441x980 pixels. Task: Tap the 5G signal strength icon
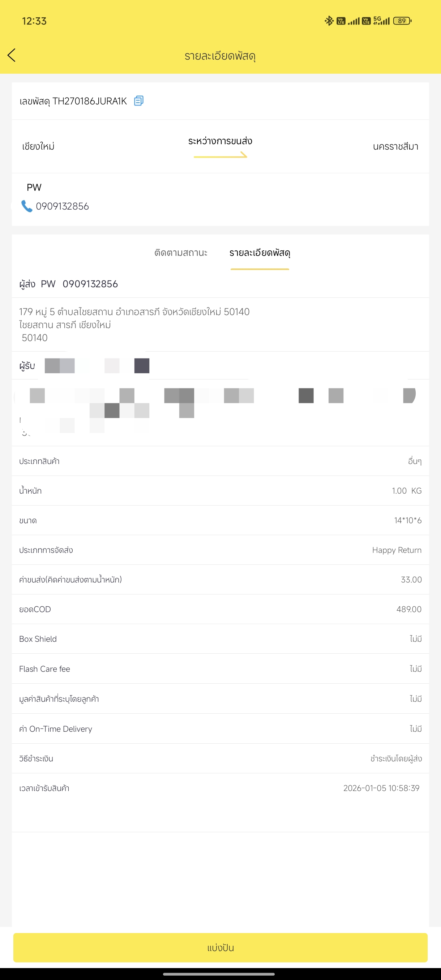381,21
